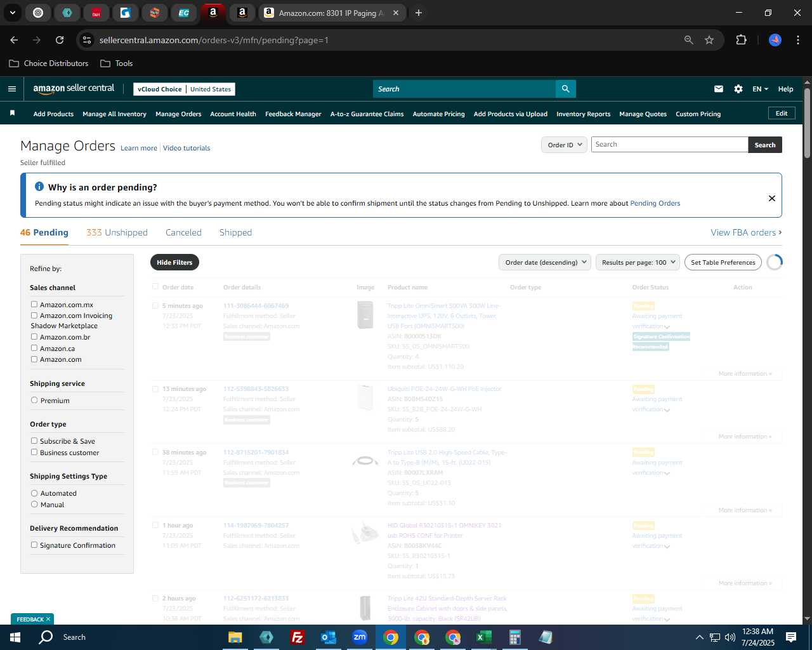Click the Amazon Seller Central logo
812x650 pixels.
pos(74,89)
